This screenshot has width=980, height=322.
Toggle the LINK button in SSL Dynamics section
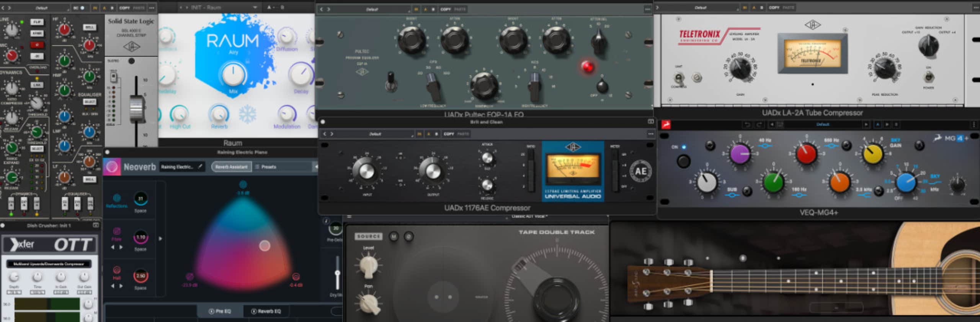click(x=37, y=85)
